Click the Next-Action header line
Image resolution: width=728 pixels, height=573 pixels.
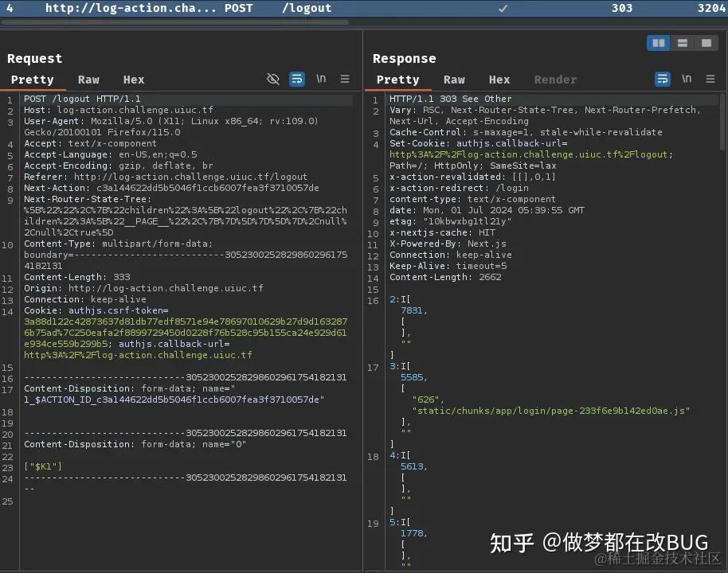coord(171,188)
